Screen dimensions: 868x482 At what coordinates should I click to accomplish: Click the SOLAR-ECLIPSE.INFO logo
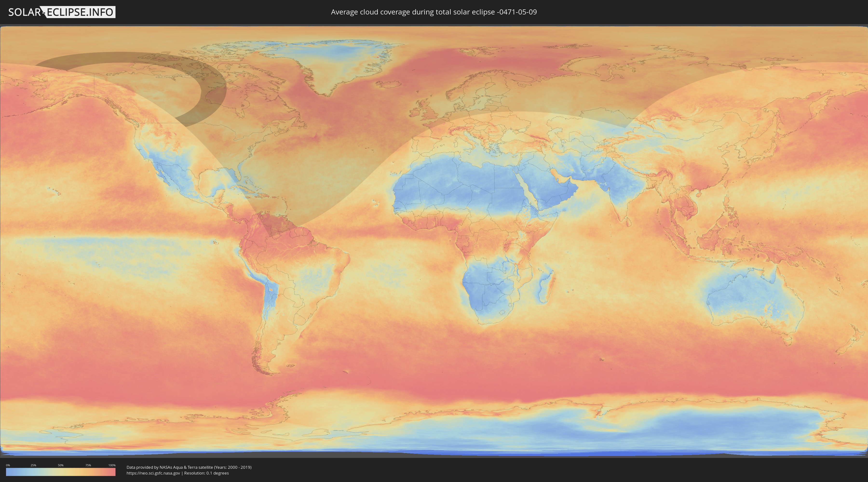pos(62,12)
